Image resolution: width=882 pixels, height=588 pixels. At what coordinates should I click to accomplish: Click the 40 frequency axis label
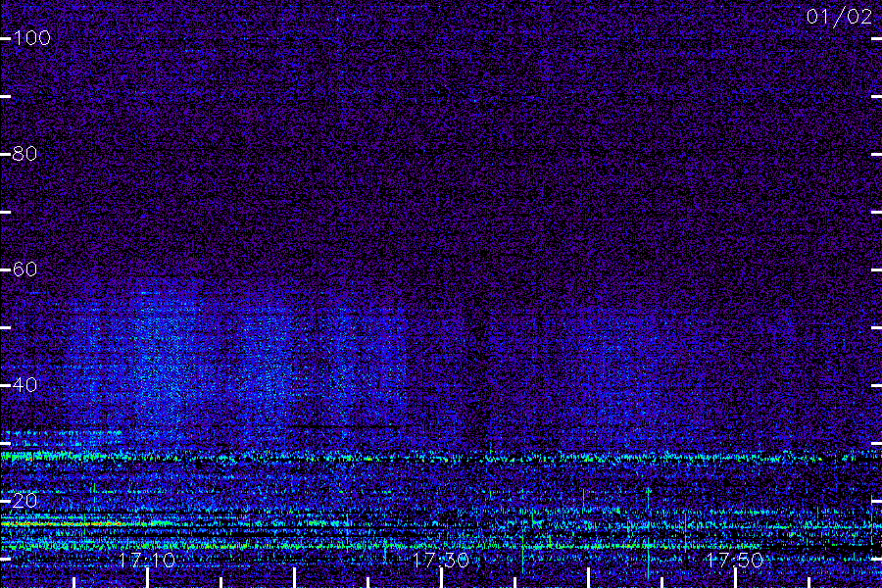click(24, 385)
